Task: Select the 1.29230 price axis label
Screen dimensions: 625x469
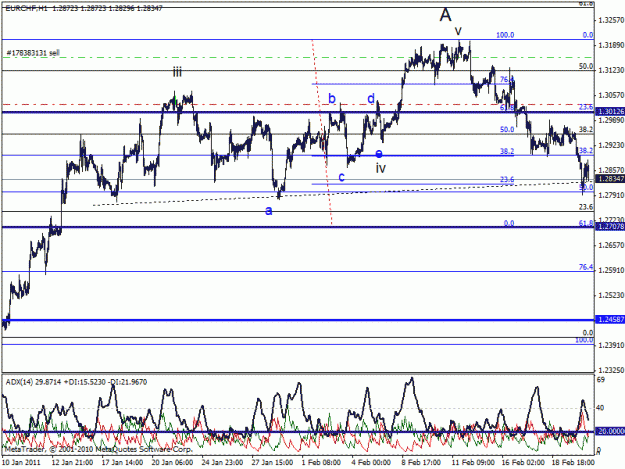Action: pos(611,145)
